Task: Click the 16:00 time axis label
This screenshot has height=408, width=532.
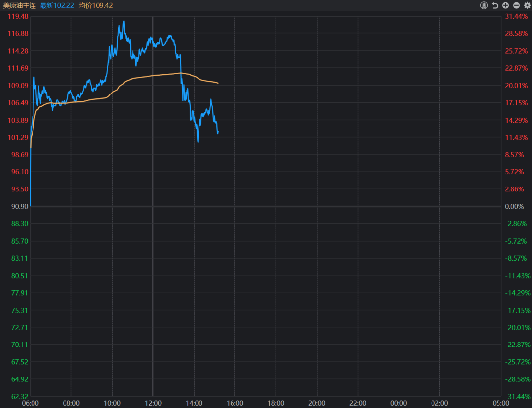Action: pyautogui.click(x=235, y=403)
